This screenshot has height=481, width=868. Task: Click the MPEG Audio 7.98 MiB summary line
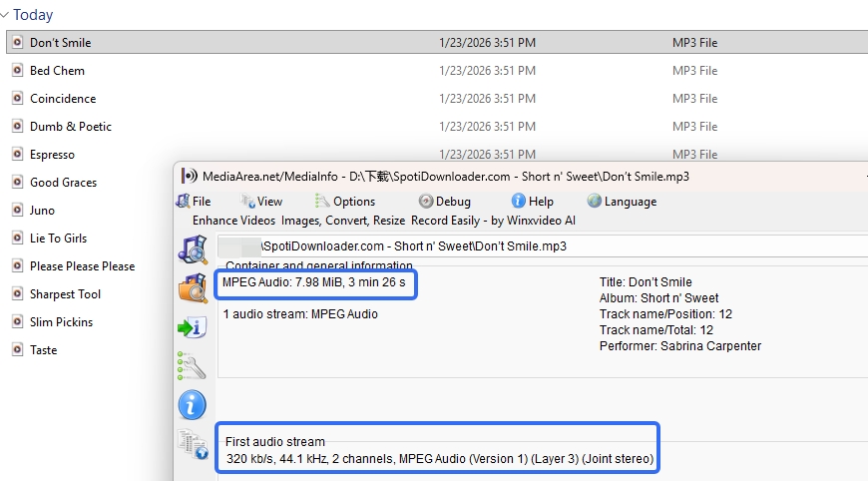click(x=314, y=282)
